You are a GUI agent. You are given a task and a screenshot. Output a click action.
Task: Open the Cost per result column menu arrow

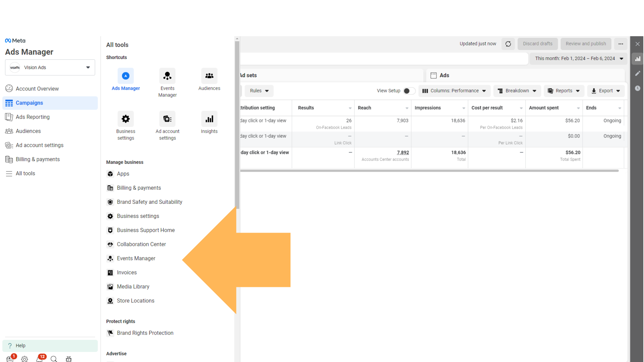click(x=521, y=108)
